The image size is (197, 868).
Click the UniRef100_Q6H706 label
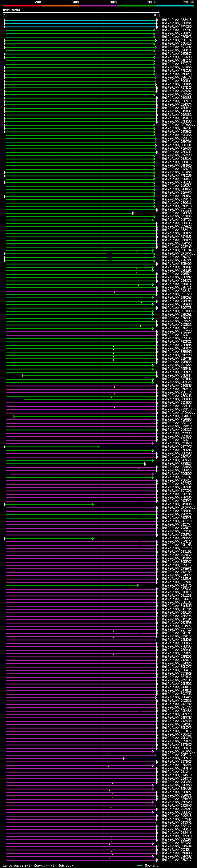177,142
